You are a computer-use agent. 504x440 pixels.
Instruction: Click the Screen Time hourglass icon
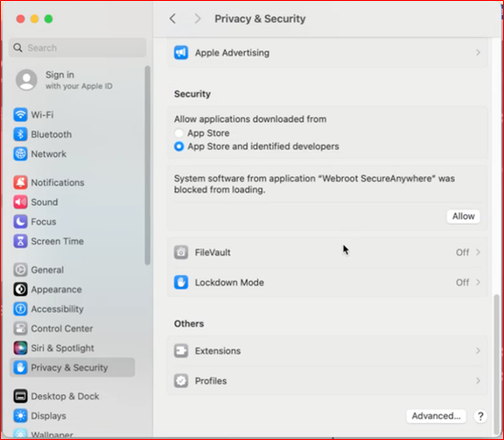pyautogui.click(x=20, y=241)
